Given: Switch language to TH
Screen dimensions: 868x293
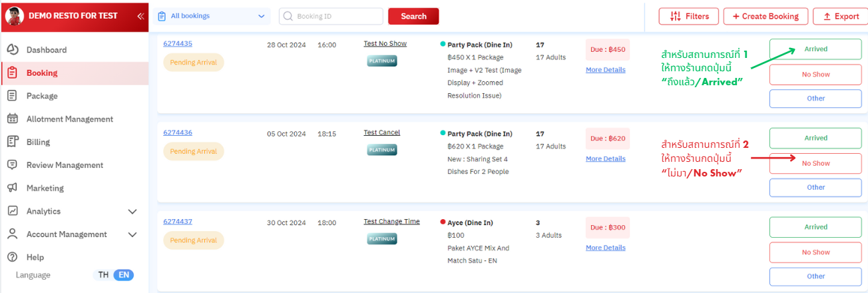Looking at the screenshot, I should pyautogui.click(x=103, y=275).
